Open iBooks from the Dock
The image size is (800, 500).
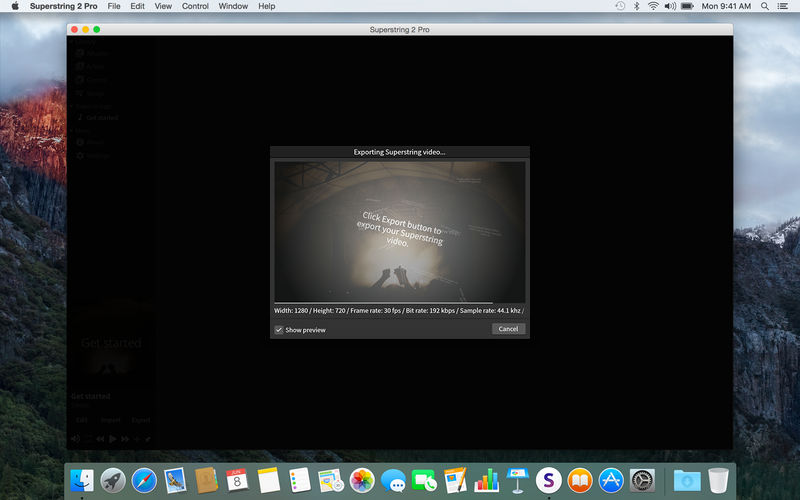(x=580, y=480)
